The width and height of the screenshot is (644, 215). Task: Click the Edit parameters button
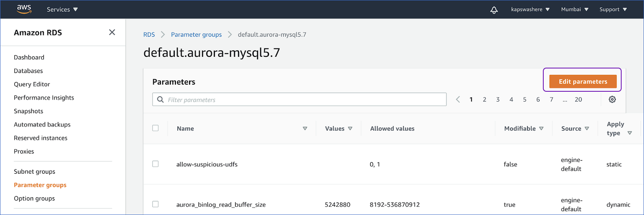coord(583,81)
